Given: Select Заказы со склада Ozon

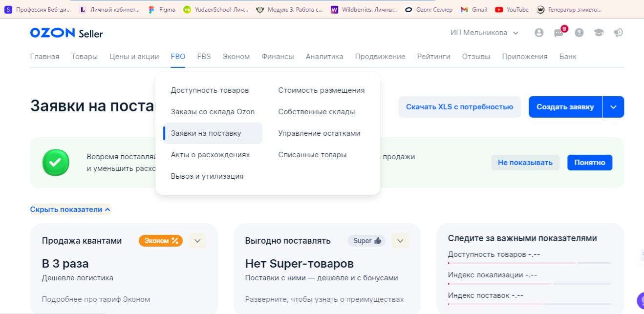Looking at the screenshot, I should tap(213, 112).
